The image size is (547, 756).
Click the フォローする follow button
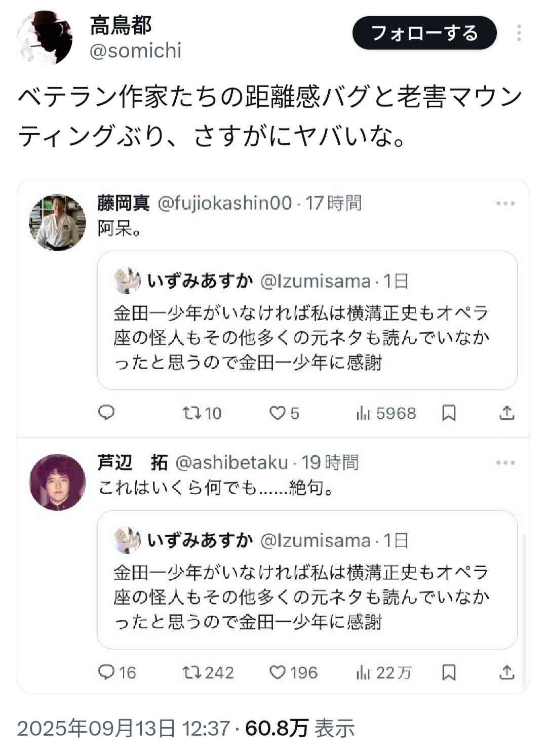(424, 33)
